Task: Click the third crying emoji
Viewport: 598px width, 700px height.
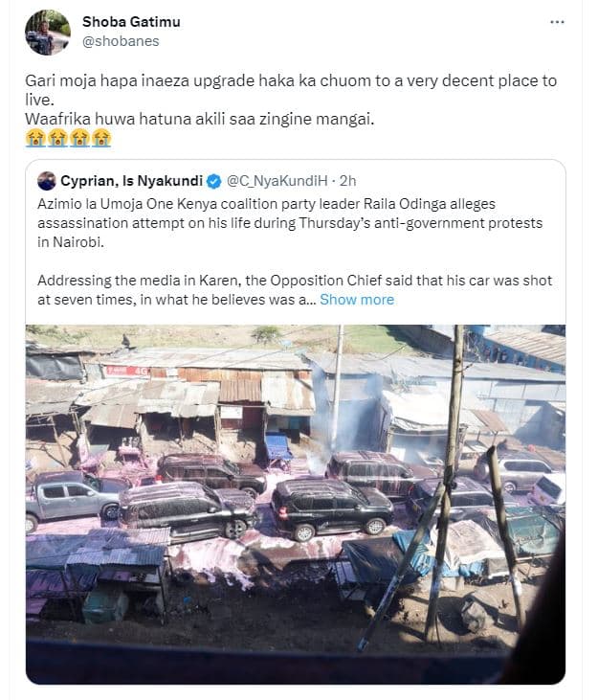Action: (x=79, y=138)
